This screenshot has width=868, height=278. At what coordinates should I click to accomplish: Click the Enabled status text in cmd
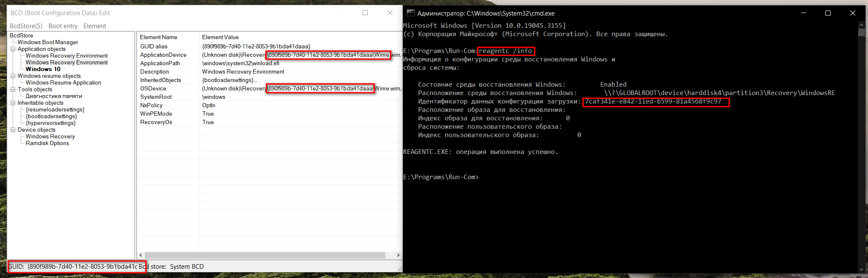pyautogui.click(x=613, y=85)
